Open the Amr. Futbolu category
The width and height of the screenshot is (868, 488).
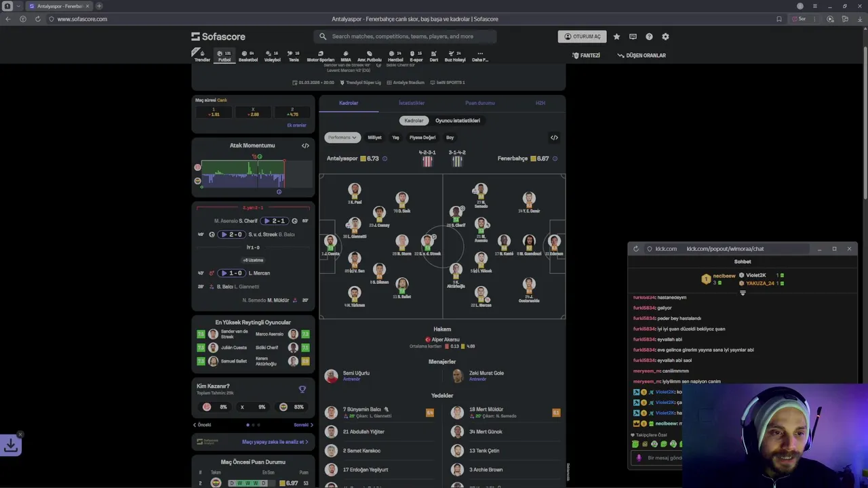click(370, 56)
